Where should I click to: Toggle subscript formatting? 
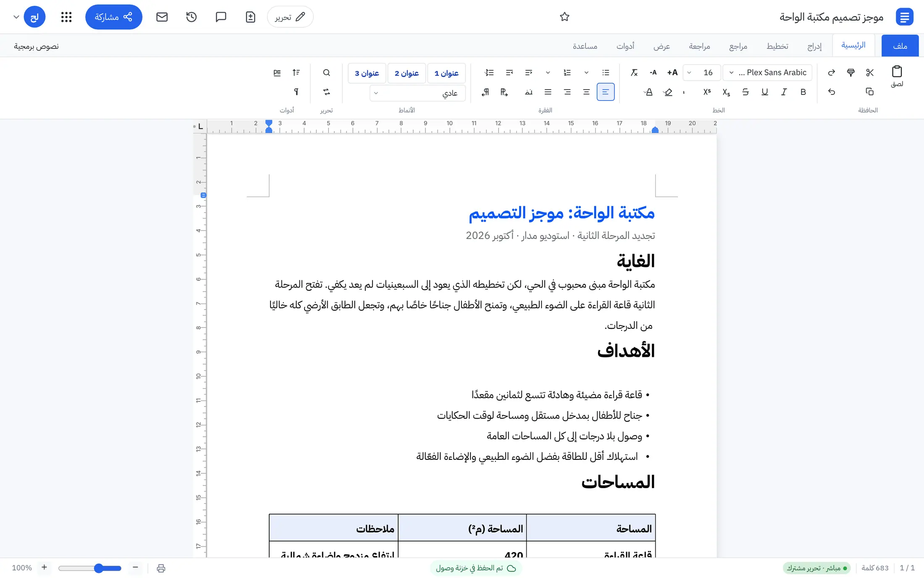(x=726, y=92)
